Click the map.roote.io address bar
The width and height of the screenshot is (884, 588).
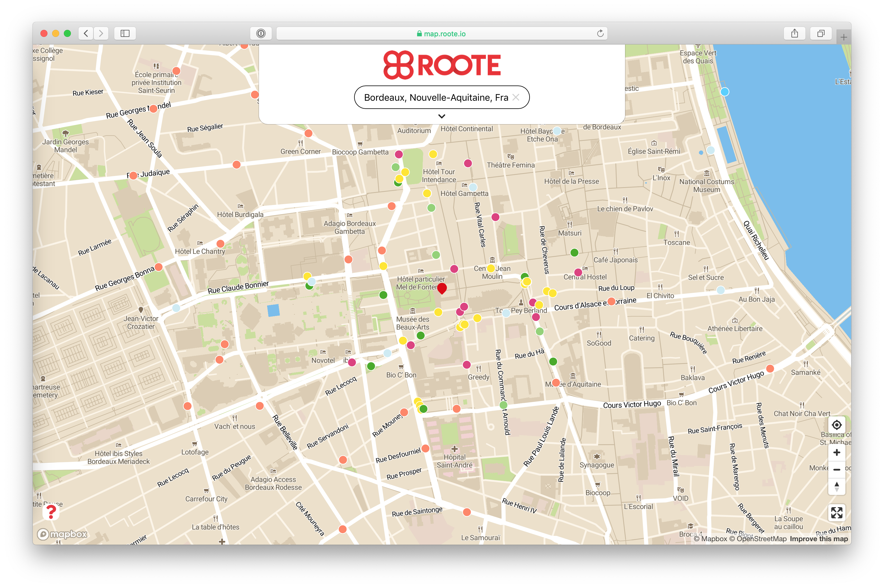click(x=442, y=33)
